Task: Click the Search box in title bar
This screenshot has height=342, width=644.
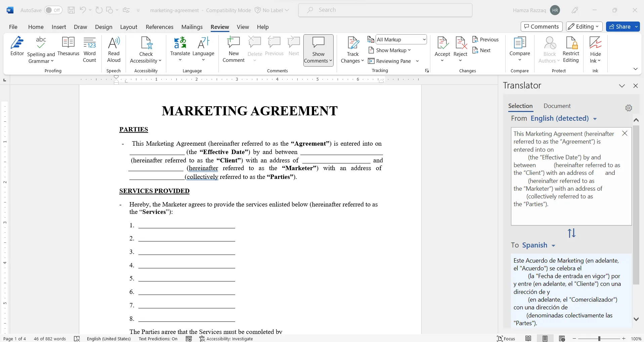Action: pyautogui.click(x=385, y=10)
